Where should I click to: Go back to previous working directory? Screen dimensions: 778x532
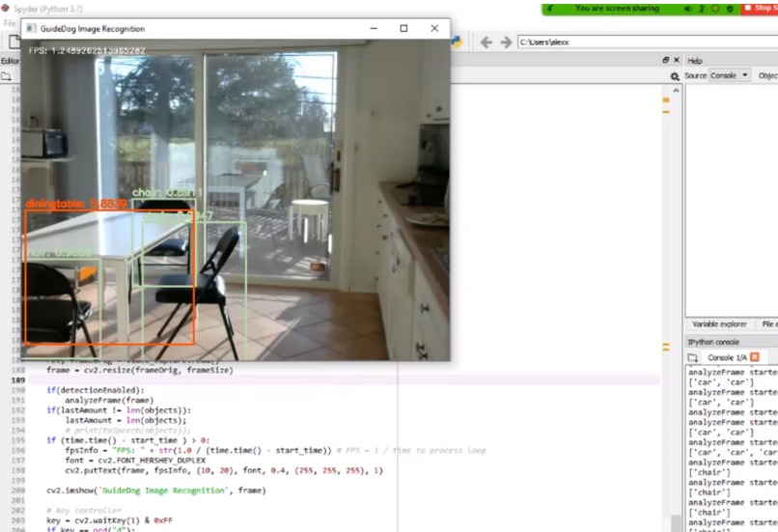(486, 42)
